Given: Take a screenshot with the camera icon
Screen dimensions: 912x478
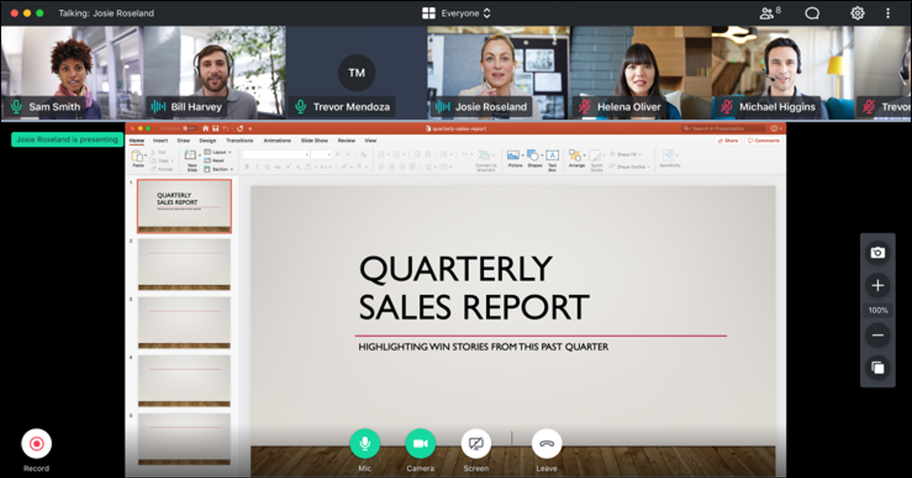Looking at the screenshot, I should tap(878, 252).
